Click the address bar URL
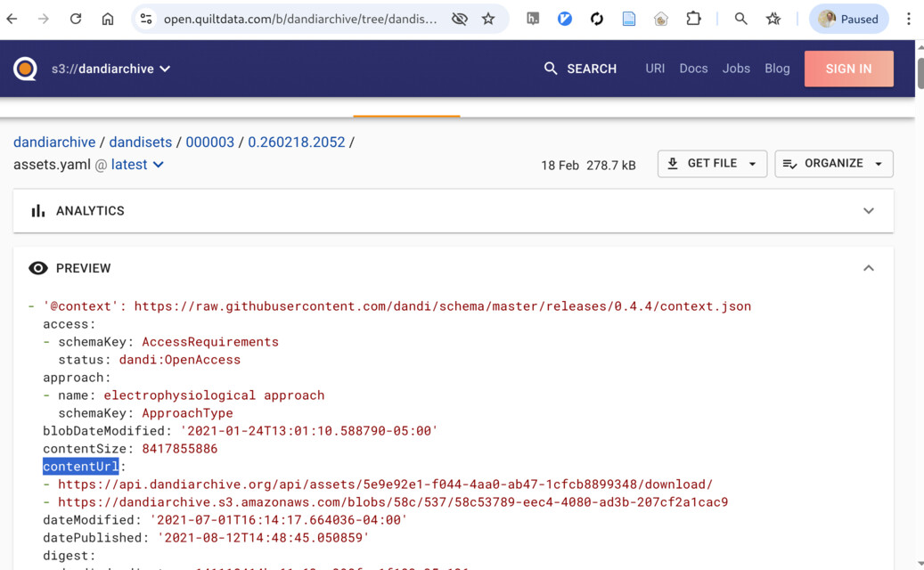This screenshot has width=924, height=570. click(300, 19)
